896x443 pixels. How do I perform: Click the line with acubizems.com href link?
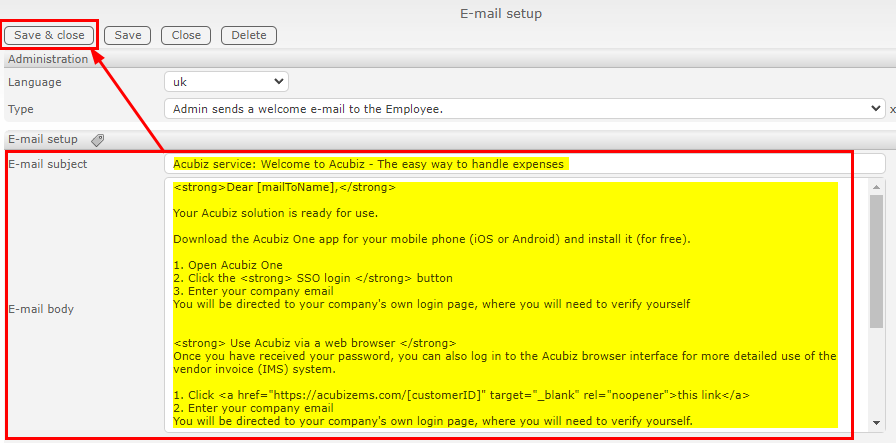coord(461,395)
